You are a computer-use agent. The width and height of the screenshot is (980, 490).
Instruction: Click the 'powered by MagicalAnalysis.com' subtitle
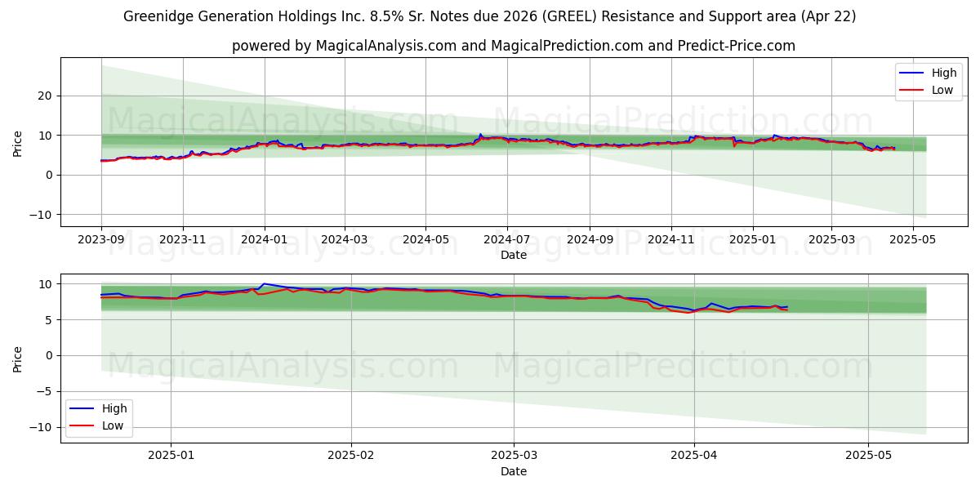pyautogui.click(x=514, y=46)
